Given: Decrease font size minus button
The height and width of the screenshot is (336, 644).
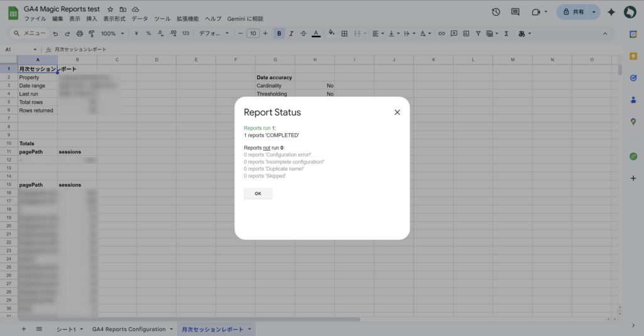Looking at the screenshot, I should click(x=240, y=34).
